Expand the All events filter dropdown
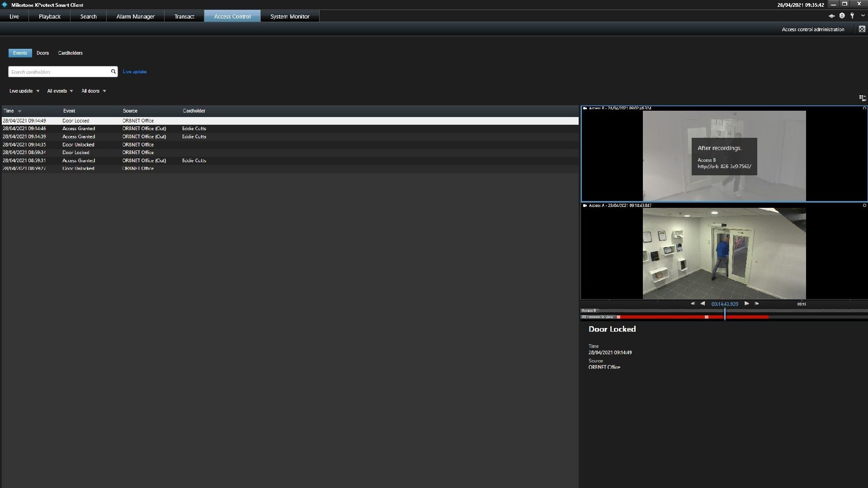This screenshot has height=488, width=868. (x=60, y=91)
